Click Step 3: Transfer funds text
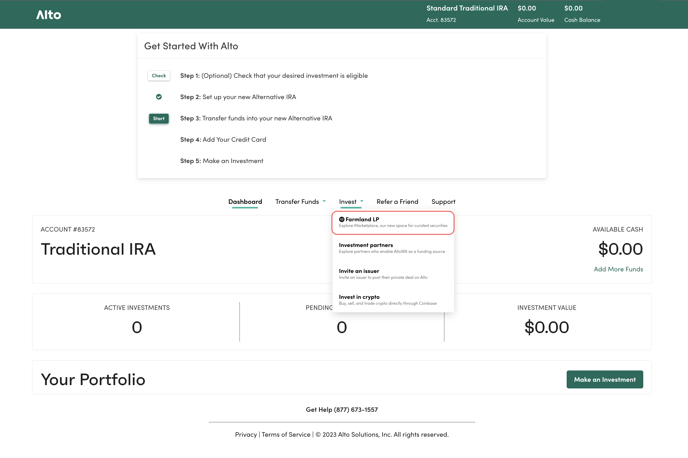The height and width of the screenshot is (458, 688). pos(256,118)
